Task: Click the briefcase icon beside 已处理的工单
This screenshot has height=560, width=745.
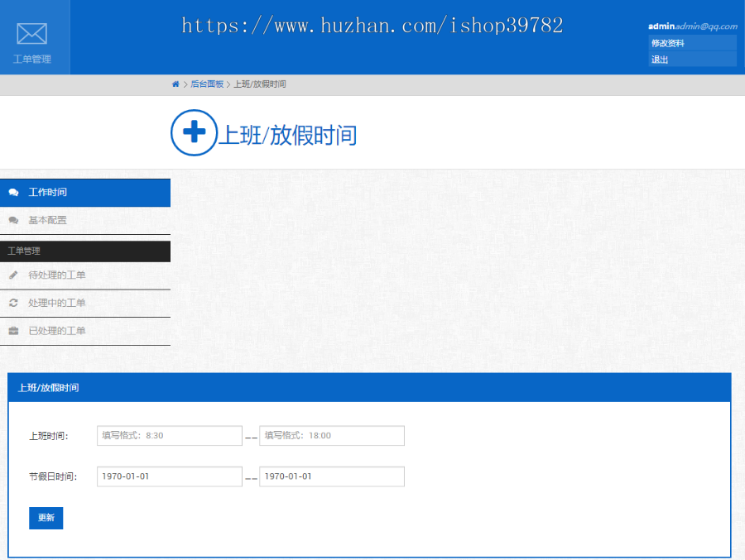Action: coord(13,331)
